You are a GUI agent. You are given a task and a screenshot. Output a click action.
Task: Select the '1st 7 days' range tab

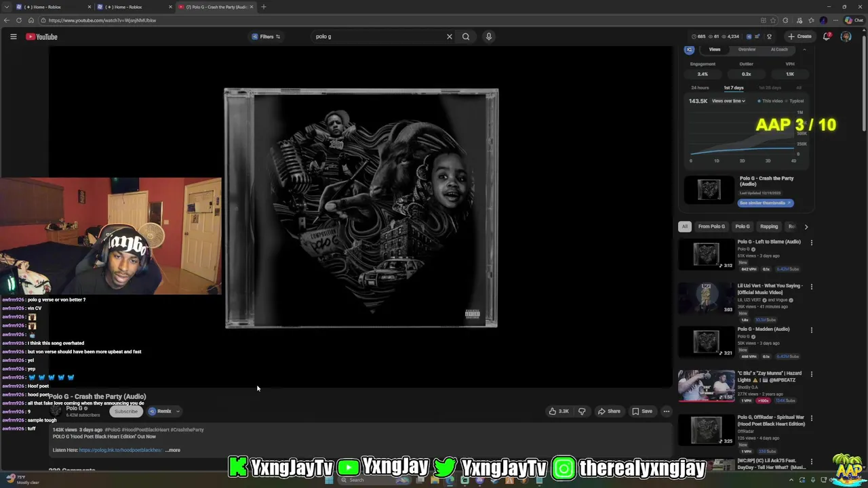point(733,87)
